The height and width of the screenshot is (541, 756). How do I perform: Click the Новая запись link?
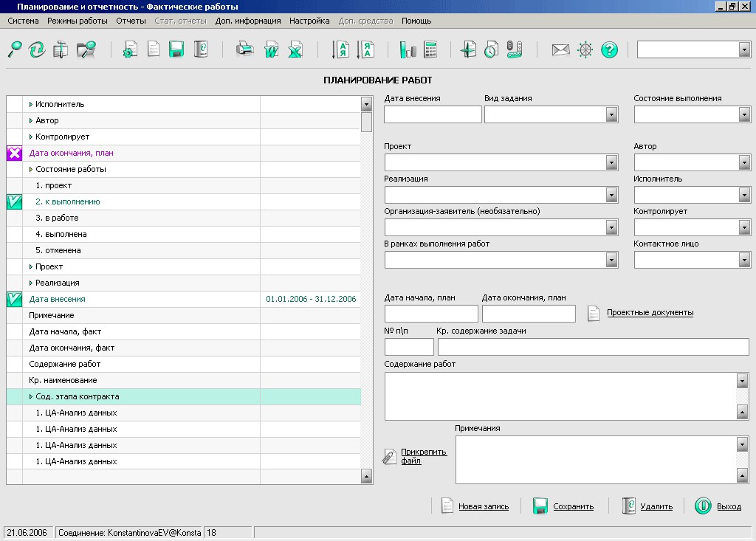[484, 507]
